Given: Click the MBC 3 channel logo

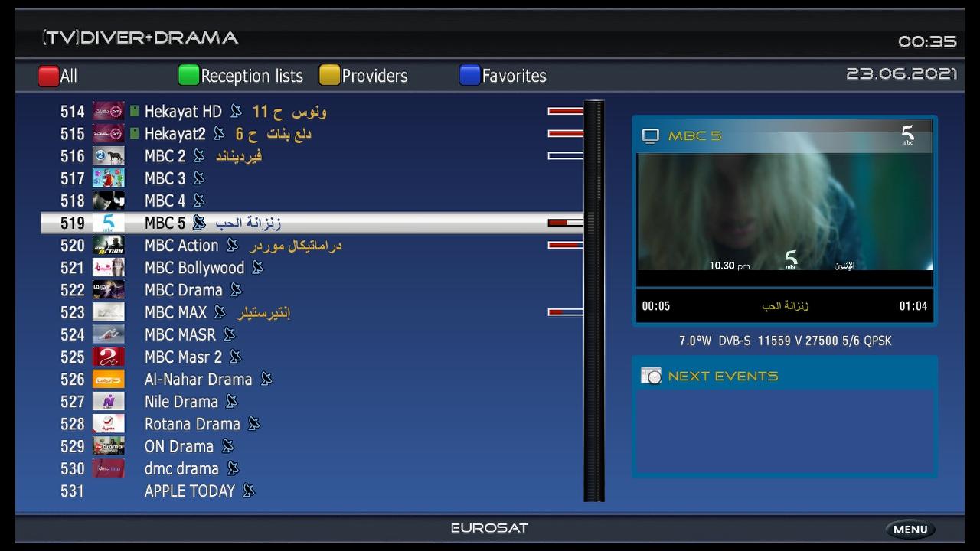Looking at the screenshot, I should coord(108,178).
